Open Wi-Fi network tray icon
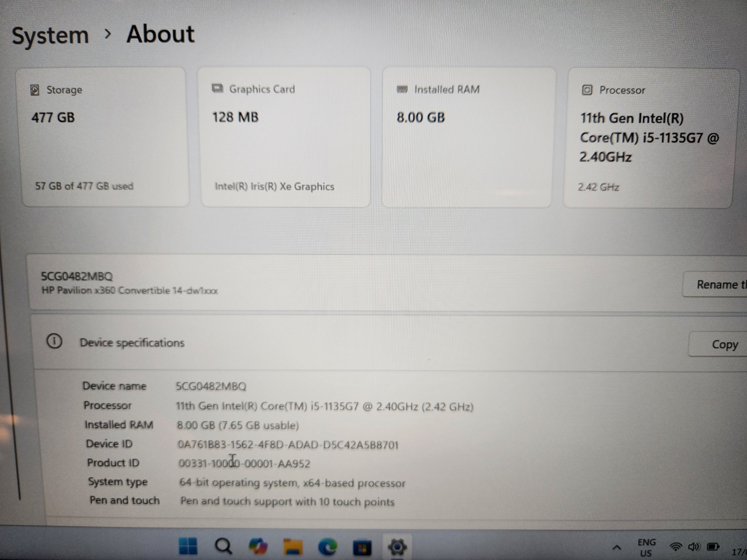This screenshot has height=560, width=747. click(x=675, y=546)
